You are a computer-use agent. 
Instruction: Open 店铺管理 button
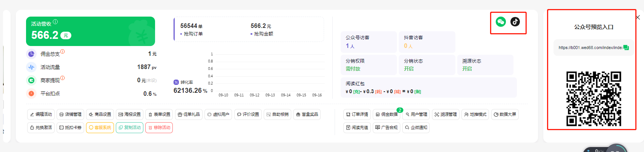70,114
